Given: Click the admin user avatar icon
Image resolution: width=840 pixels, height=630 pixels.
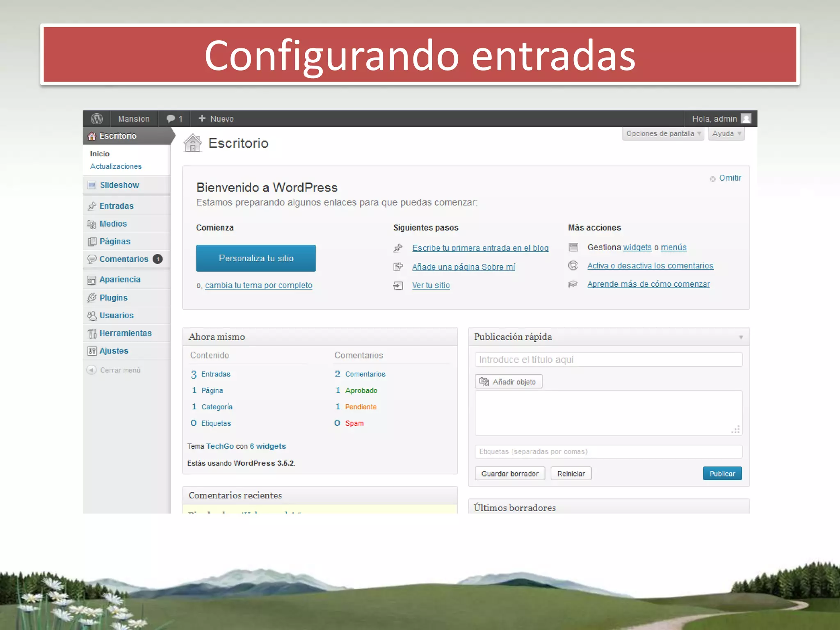Looking at the screenshot, I should (746, 119).
